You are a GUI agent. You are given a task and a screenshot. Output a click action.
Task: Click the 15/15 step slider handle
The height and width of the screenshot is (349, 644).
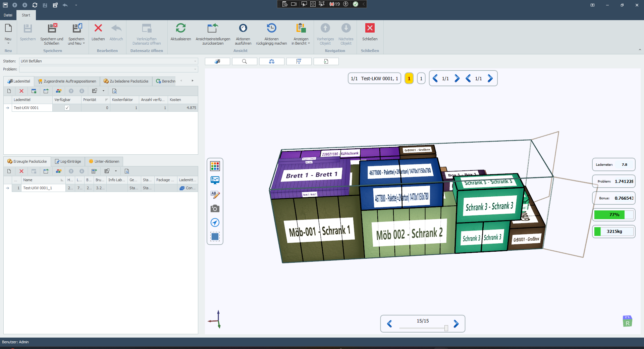pyautogui.click(x=446, y=328)
